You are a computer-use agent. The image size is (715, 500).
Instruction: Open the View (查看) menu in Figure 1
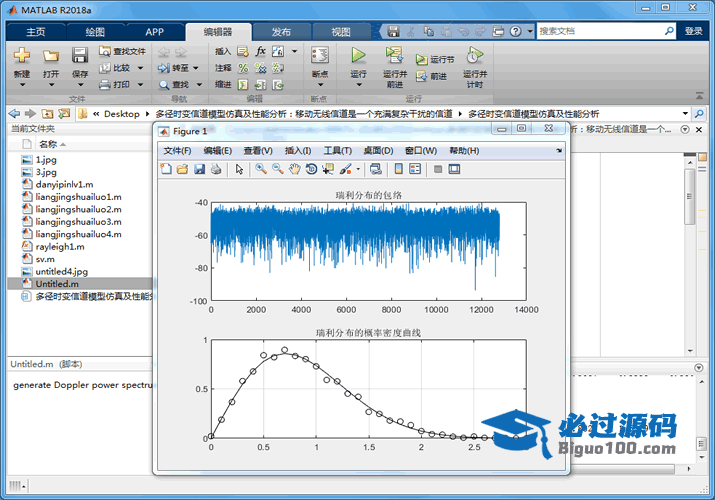(x=258, y=151)
